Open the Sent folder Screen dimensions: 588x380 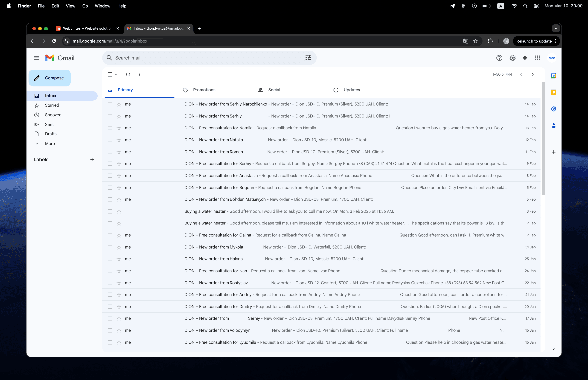[x=49, y=125]
